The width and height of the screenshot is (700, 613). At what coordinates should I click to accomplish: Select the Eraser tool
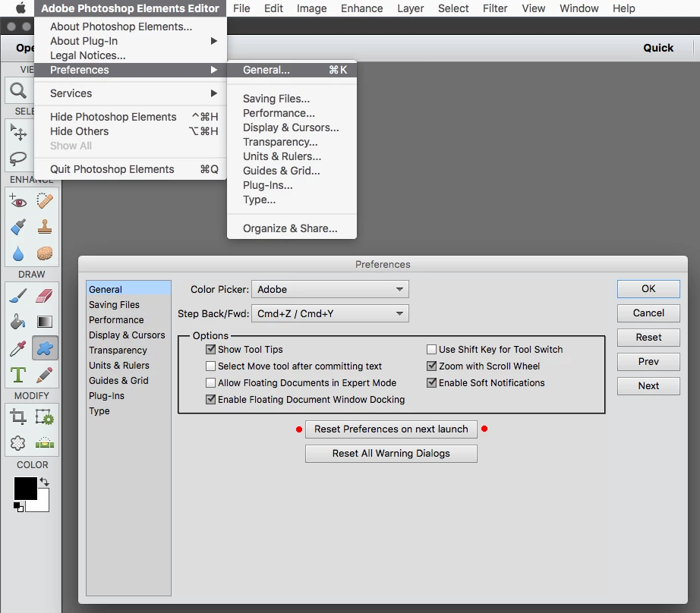click(x=45, y=296)
